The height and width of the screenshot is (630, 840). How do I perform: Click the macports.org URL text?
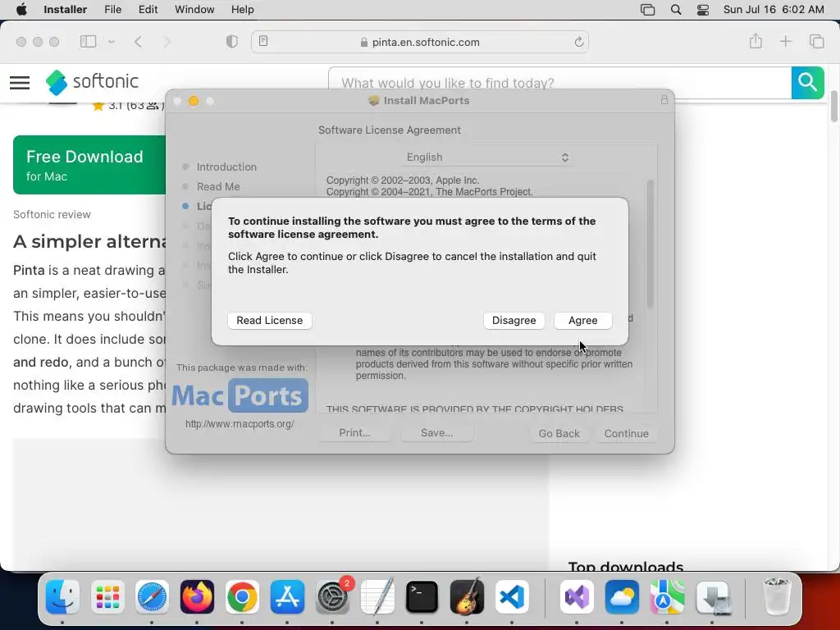pos(240,424)
